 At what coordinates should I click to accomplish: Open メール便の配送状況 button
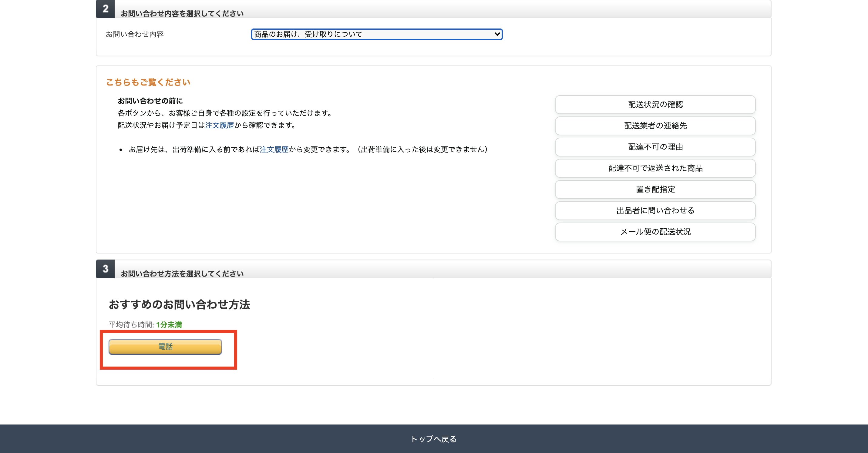tap(655, 232)
